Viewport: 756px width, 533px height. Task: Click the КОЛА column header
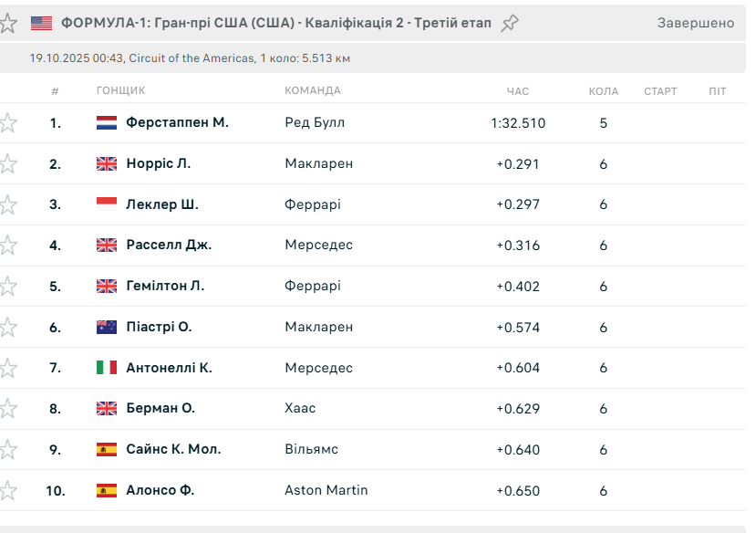[x=604, y=91]
